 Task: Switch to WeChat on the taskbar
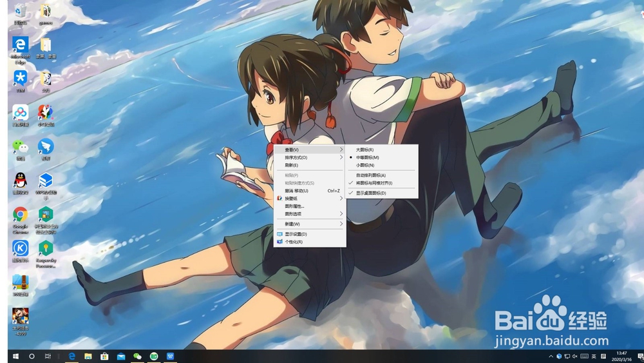pos(137,356)
